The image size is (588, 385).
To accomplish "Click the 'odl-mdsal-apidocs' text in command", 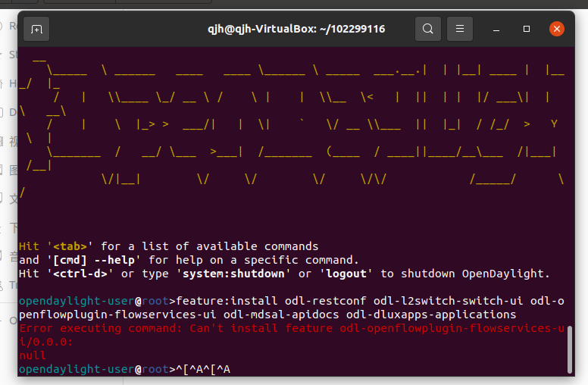I will [x=281, y=315].
